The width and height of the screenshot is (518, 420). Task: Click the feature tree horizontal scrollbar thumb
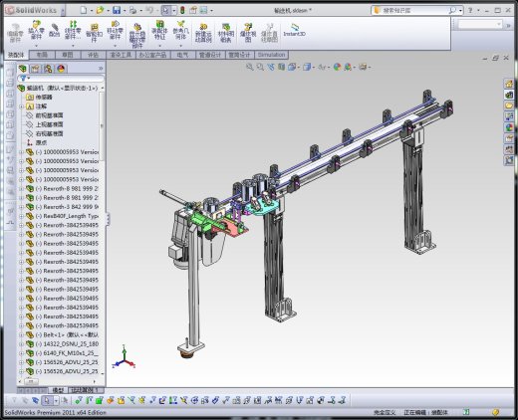31,381
